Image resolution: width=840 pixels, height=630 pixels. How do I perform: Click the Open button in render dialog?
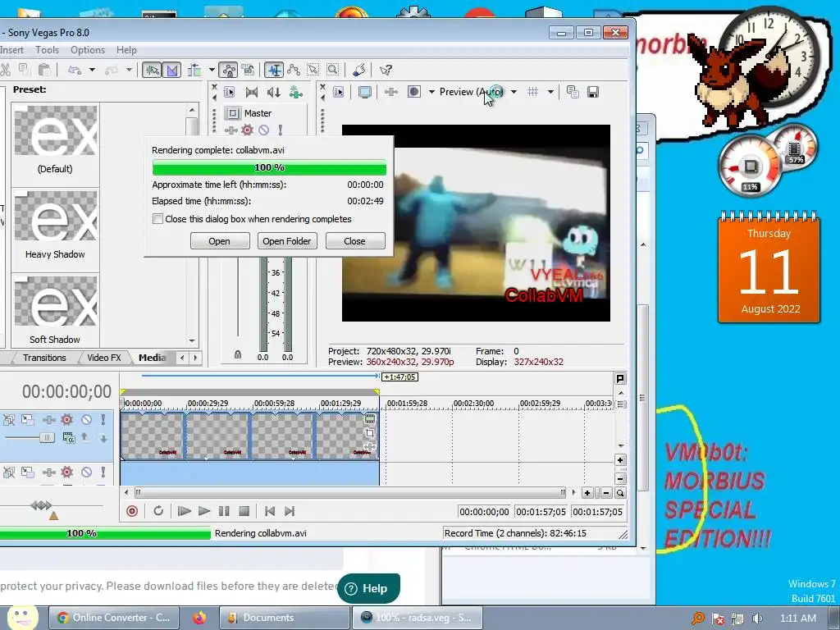[220, 241]
